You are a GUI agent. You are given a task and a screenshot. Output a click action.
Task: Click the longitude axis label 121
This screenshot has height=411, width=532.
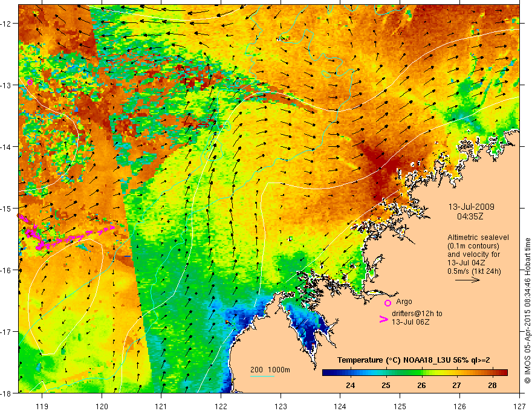click(161, 406)
